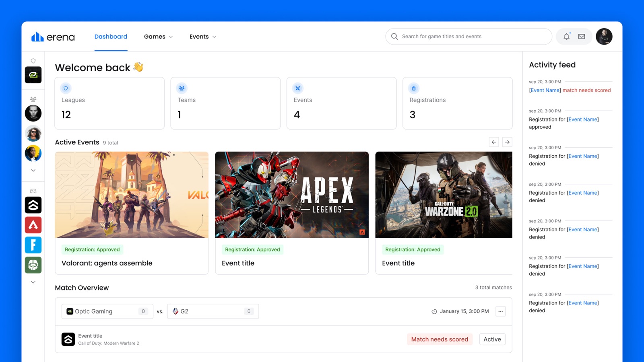Click Registration: Approved badge on Valorant card

92,249
